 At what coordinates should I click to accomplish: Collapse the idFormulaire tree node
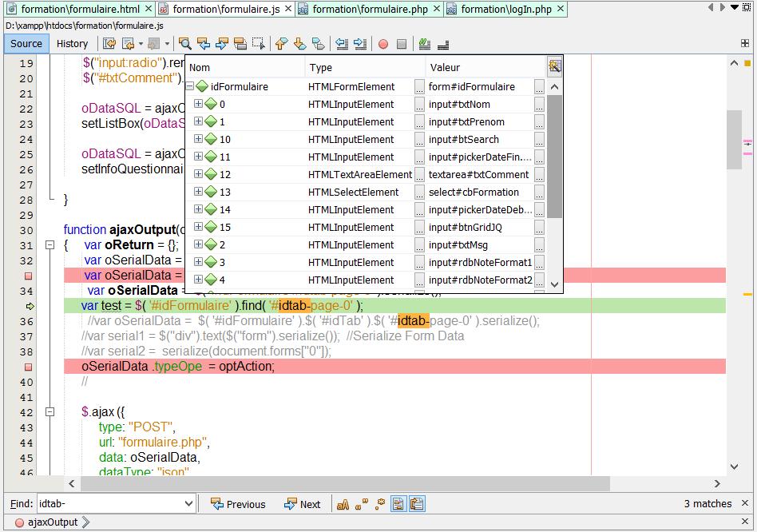pyautogui.click(x=190, y=86)
